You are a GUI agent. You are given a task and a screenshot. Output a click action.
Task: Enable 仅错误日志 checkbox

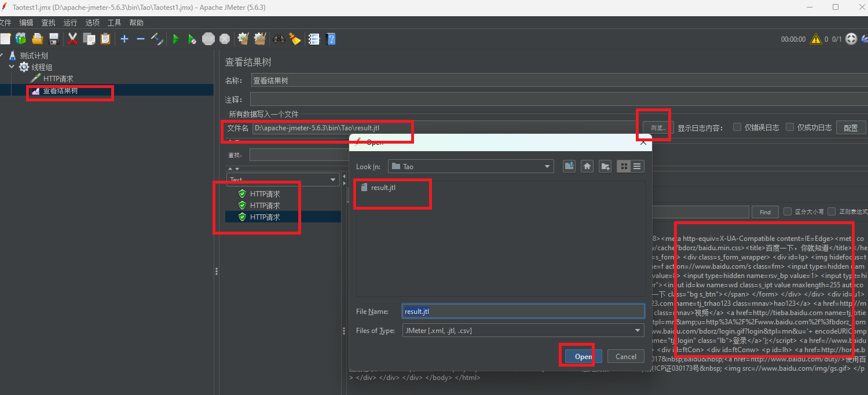click(737, 127)
